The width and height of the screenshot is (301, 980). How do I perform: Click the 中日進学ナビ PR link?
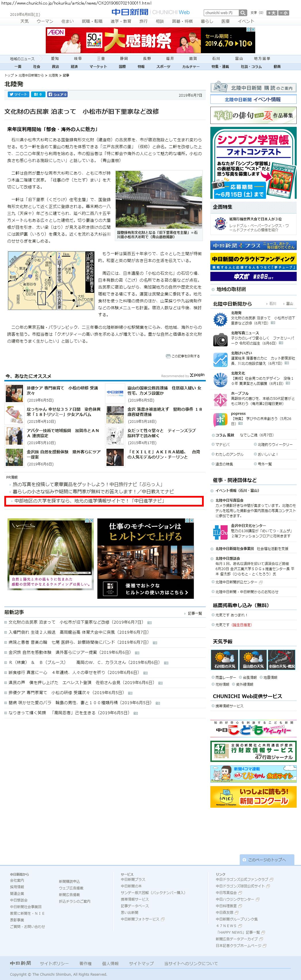click(89, 501)
